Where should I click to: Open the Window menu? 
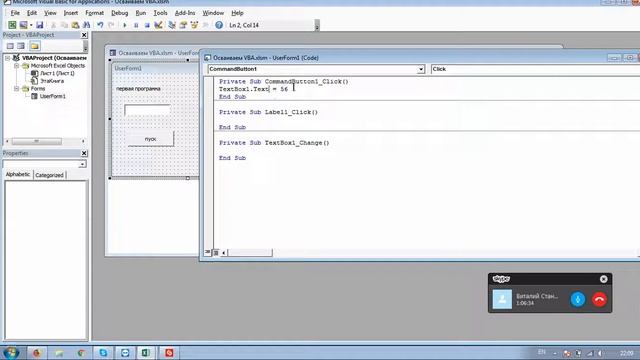(213, 13)
